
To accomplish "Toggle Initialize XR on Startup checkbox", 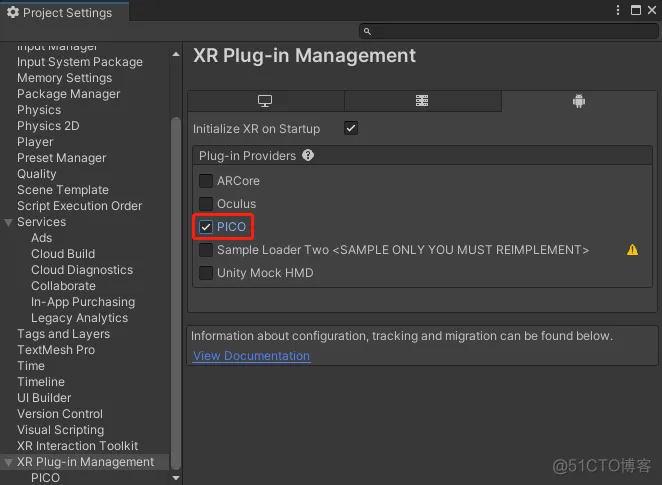I will point(351,128).
